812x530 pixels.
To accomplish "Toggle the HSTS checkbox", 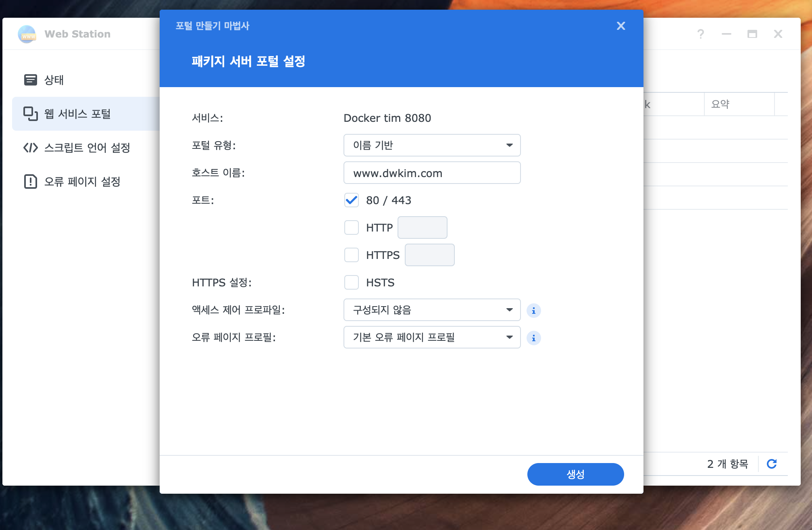I will coord(352,282).
